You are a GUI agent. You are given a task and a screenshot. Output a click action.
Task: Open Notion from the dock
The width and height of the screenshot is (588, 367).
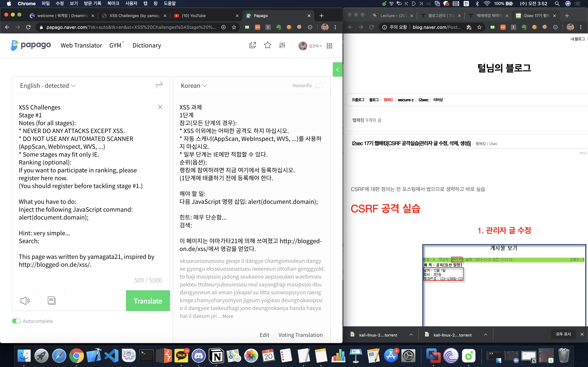coord(216,356)
